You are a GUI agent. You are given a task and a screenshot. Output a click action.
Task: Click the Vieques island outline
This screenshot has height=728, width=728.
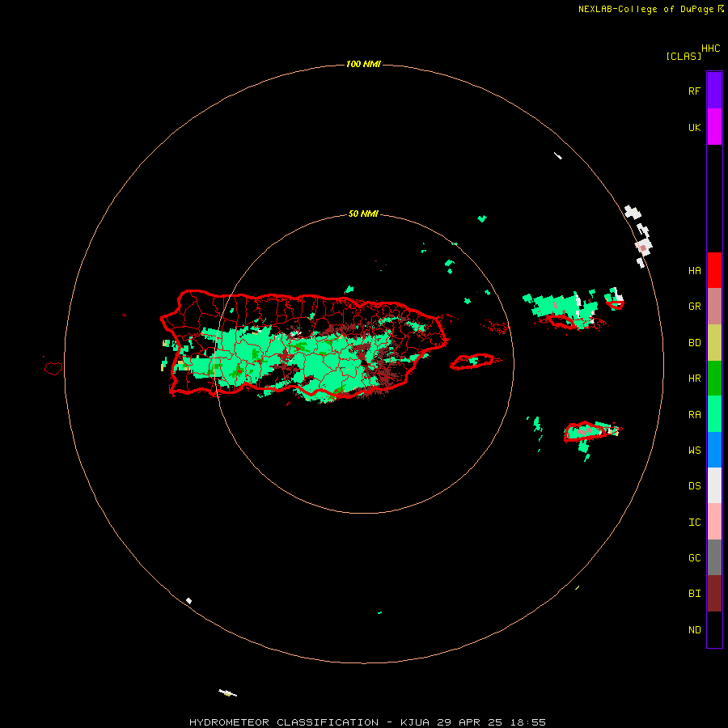472,362
